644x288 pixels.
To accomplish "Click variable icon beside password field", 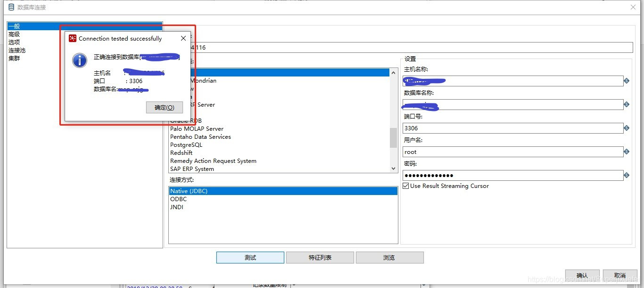I will (627, 175).
